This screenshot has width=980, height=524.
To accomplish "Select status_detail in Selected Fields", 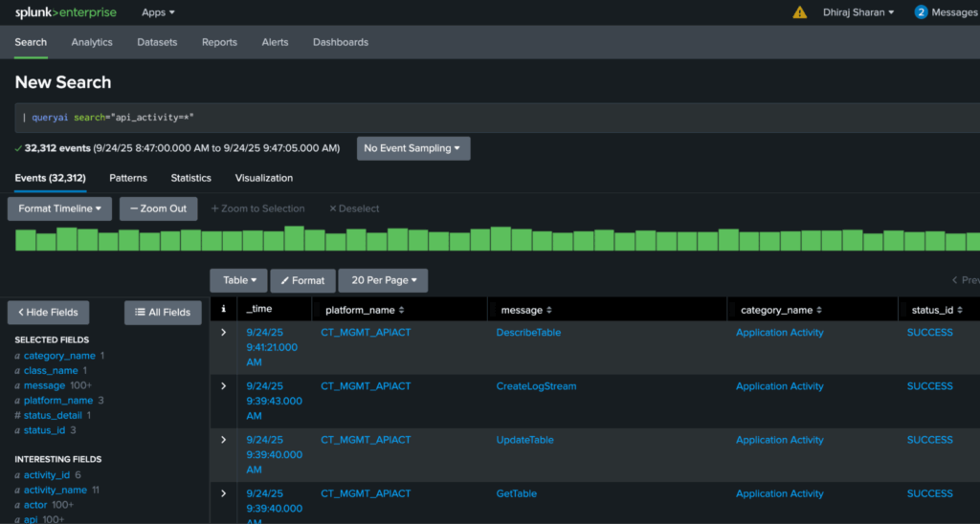I will [54, 415].
